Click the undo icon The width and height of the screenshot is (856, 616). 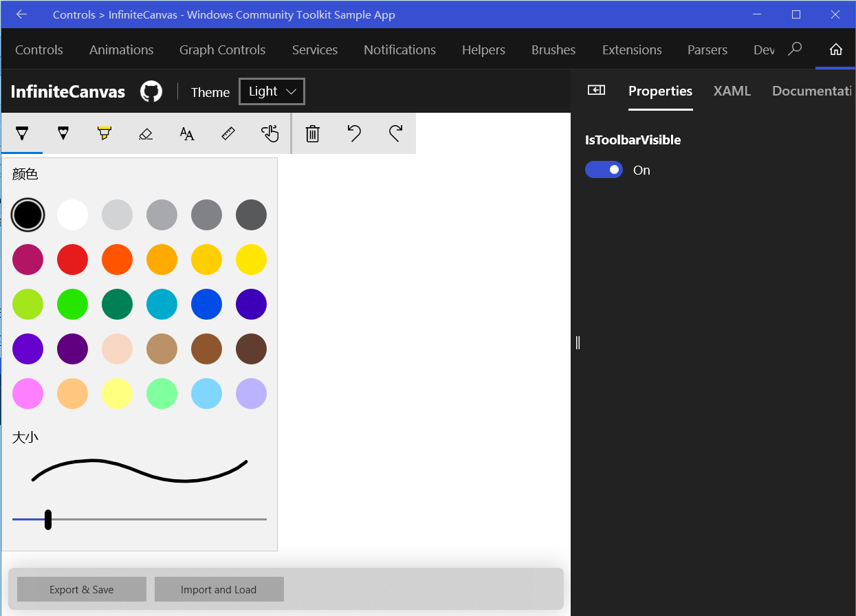[x=354, y=133]
